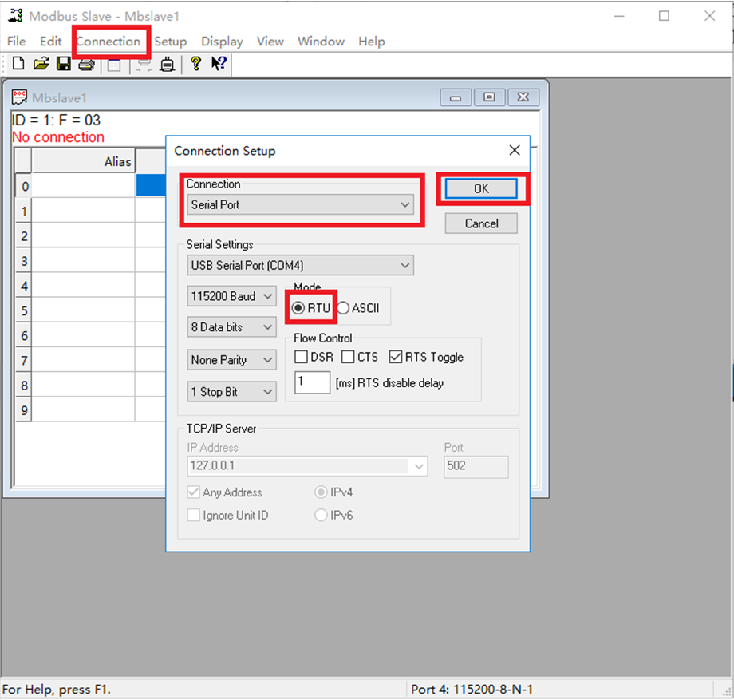Click the Print toolbar icon
The height and width of the screenshot is (700, 734).
tap(86, 65)
